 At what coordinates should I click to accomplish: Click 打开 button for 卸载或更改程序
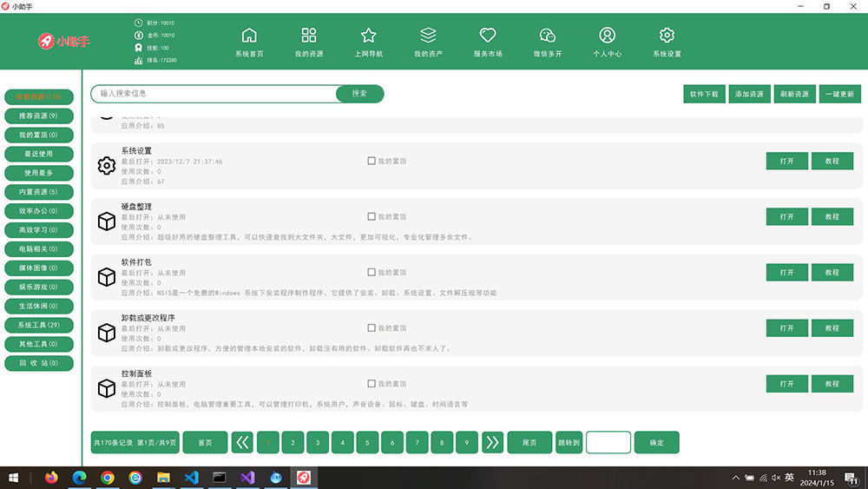point(786,328)
